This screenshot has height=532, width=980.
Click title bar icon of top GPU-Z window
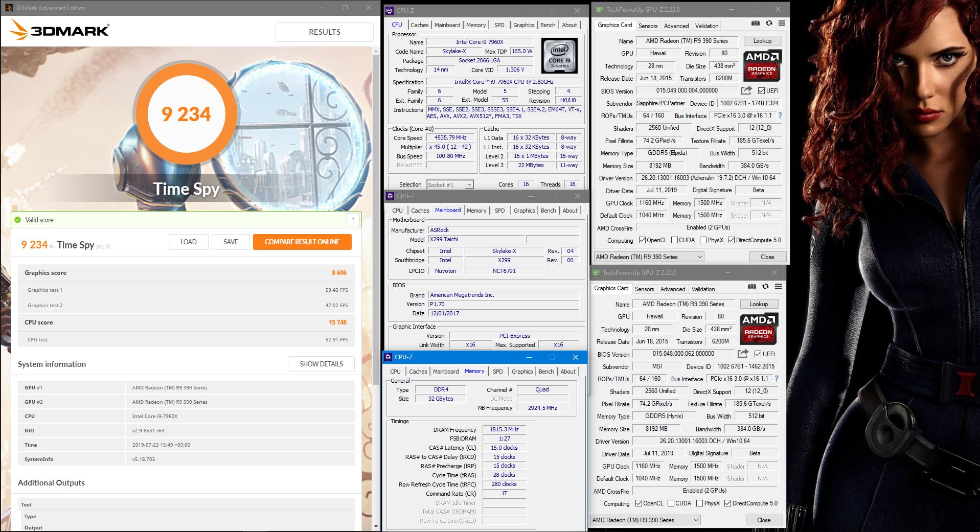pos(599,9)
